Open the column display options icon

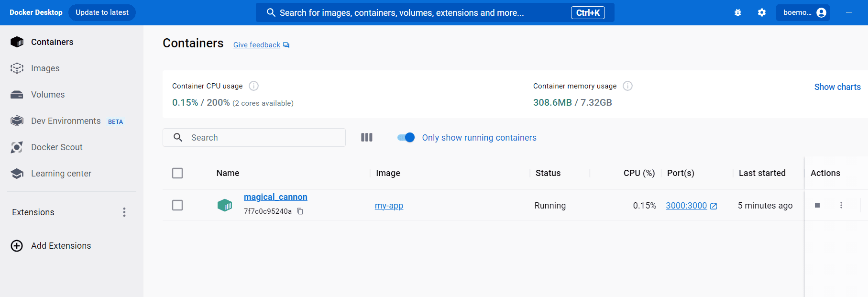coord(367,137)
